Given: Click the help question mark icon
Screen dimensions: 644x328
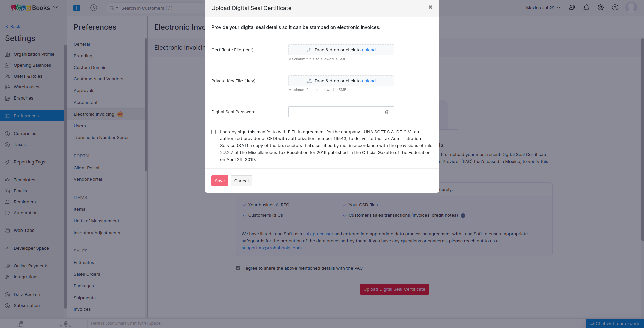Looking at the screenshot, I should (x=615, y=7).
